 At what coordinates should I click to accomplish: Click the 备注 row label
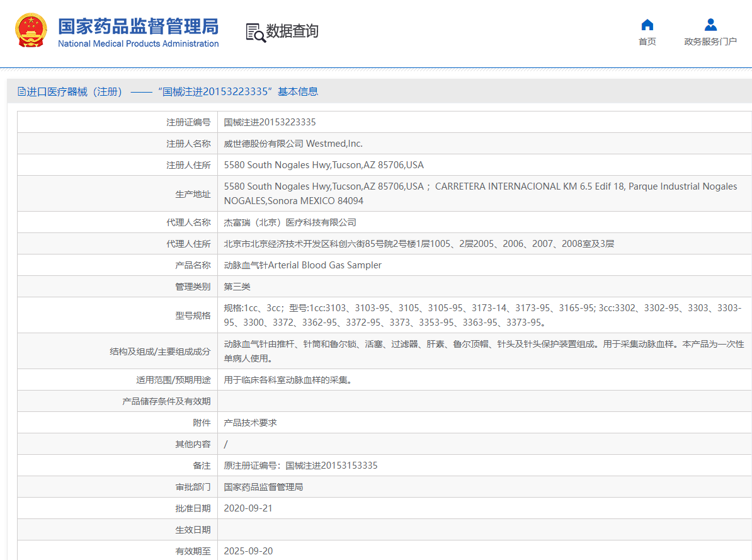pos(202,466)
